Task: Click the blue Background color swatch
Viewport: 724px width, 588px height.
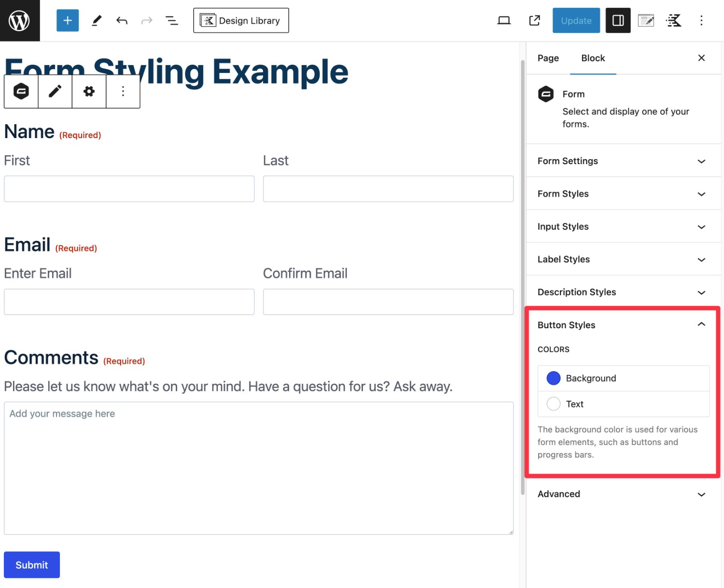Action: click(554, 378)
